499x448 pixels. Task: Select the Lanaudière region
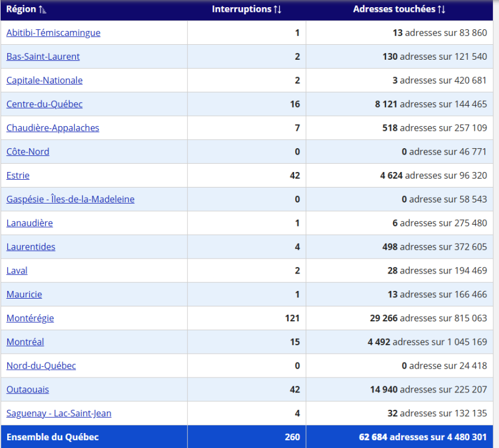click(29, 223)
